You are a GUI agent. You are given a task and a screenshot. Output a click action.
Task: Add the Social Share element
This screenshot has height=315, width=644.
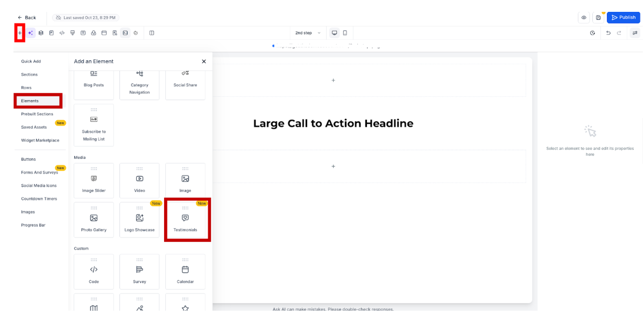click(185, 85)
